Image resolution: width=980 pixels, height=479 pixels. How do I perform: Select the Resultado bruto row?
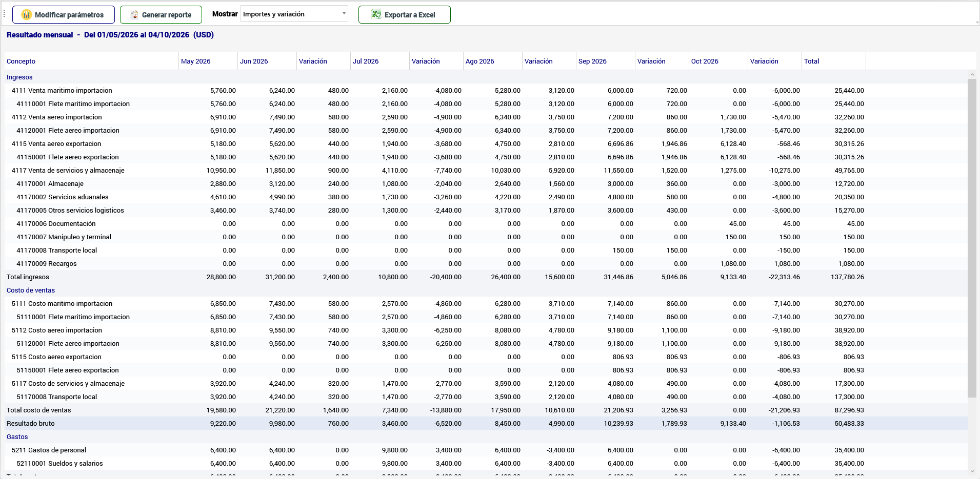[x=486, y=424]
